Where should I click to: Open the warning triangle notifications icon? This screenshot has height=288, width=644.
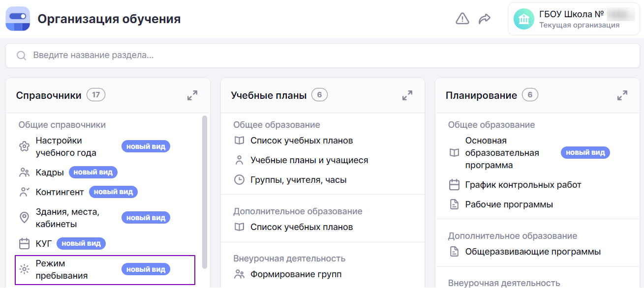click(462, 19)
